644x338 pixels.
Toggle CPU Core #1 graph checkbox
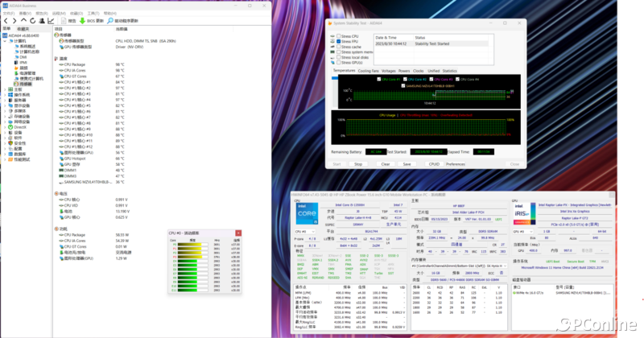point(378,79)
